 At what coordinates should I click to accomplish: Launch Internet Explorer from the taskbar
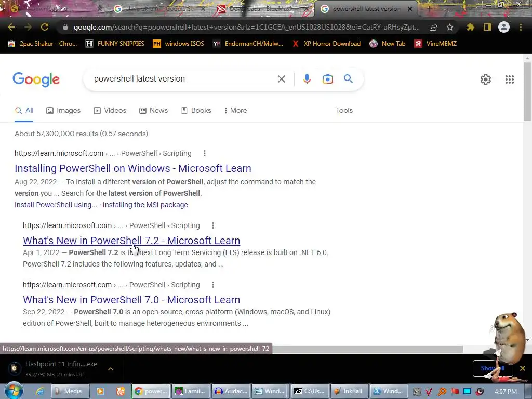[x=39, y=391]
